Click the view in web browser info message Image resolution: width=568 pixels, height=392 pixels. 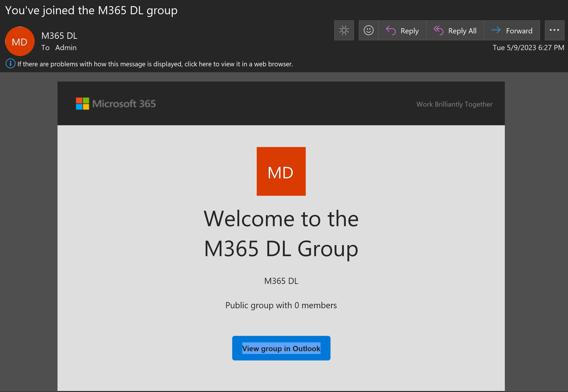click(x=155, y=64)
